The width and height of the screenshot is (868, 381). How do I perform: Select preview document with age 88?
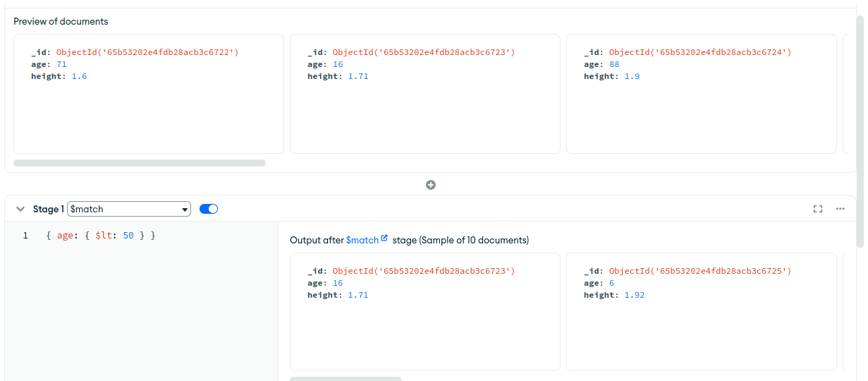(x=702, y=94)
